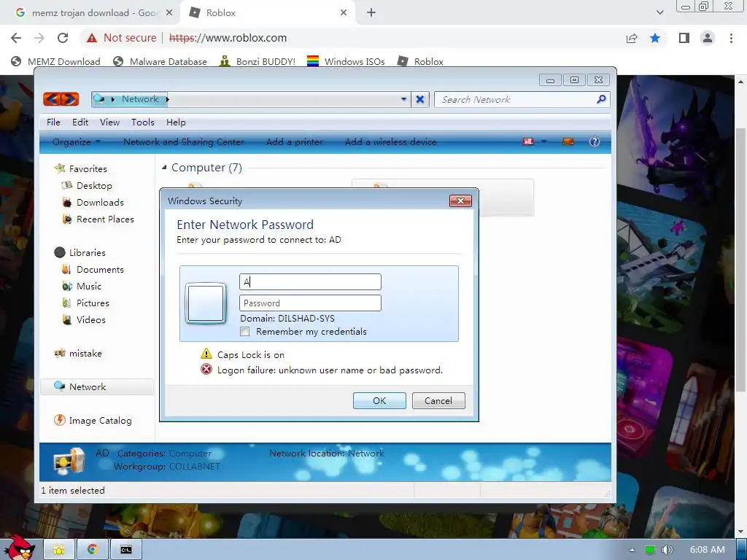Image resolution: width=747 pixels, height=560 pixels.
Task: Open Chrome three-dot menu
Action: 731,38
